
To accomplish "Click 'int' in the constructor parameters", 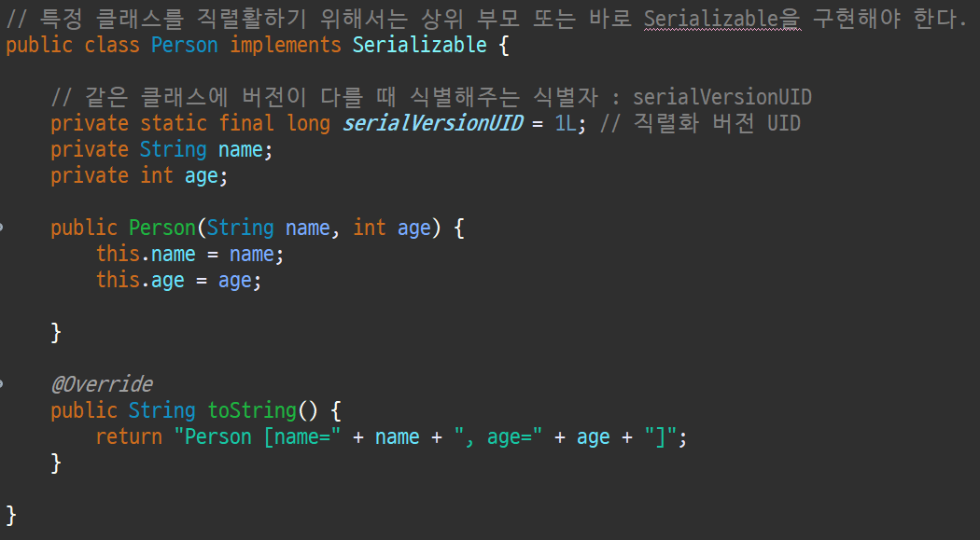I will pos(370,228).
